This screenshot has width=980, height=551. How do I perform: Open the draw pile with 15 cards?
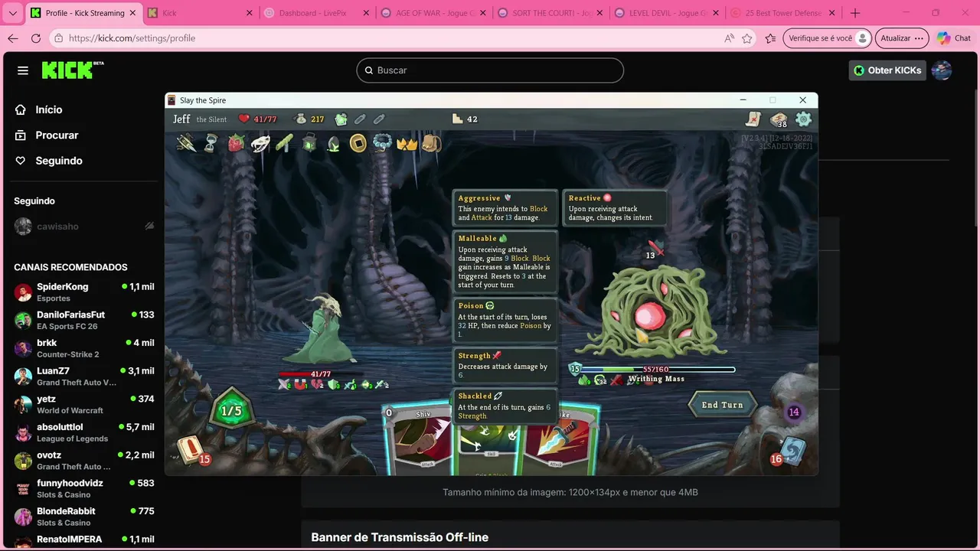point(191,451)
